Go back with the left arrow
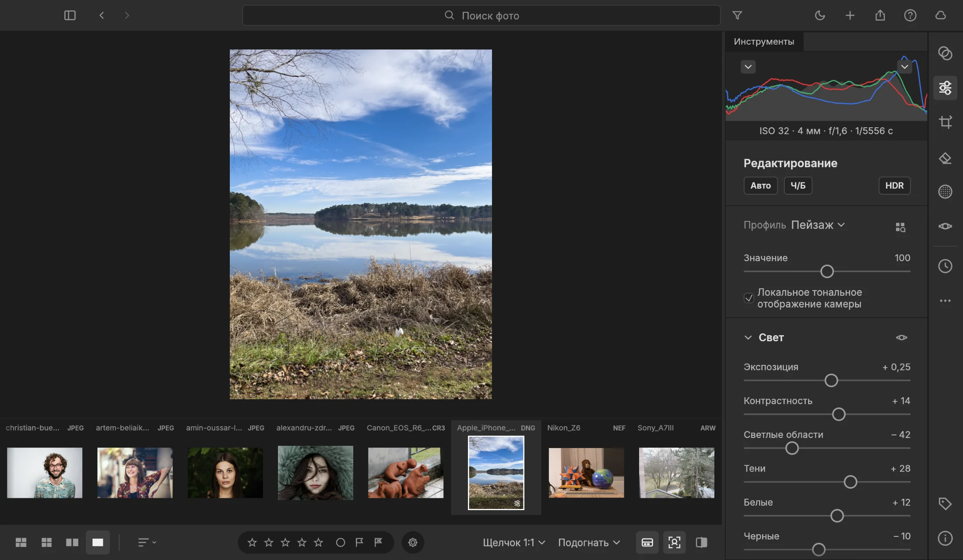The height and width of the screenshot is (560, 963). click(x=102, y=15)
